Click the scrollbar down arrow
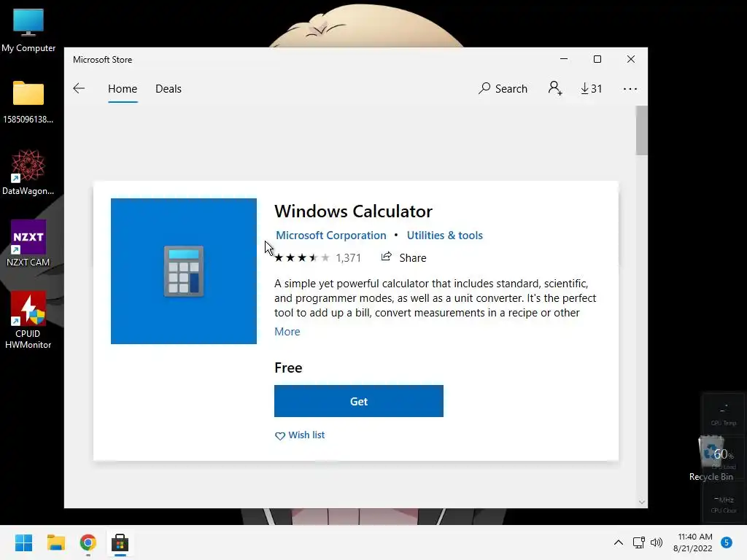The width and height of the screenshot is (747, 560). 642,502
